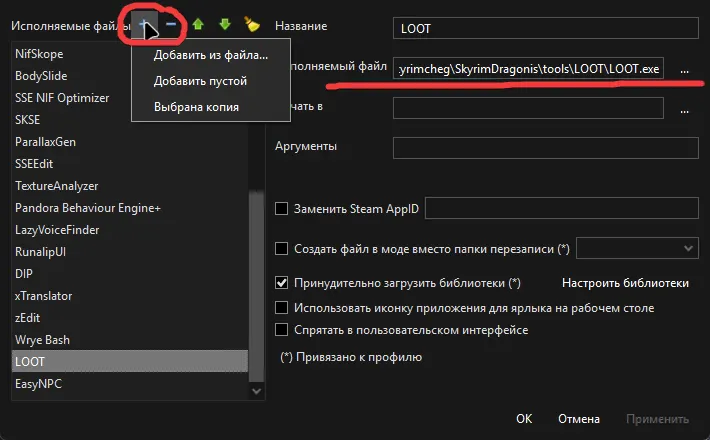Toggle 'Заменить Steam AppID' checkbox
710x440 pixels.
click(x=281, y=209)
